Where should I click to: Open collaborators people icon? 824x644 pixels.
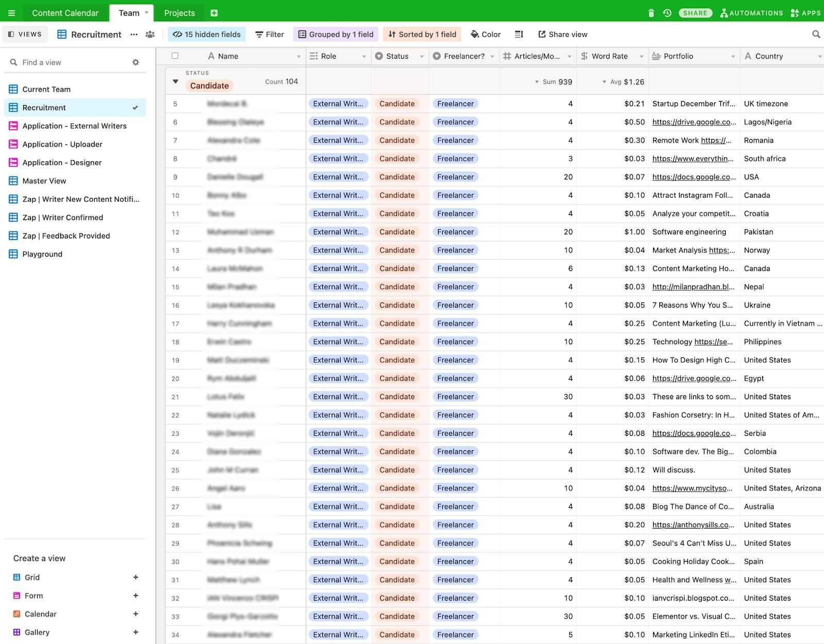coord(150,35)
